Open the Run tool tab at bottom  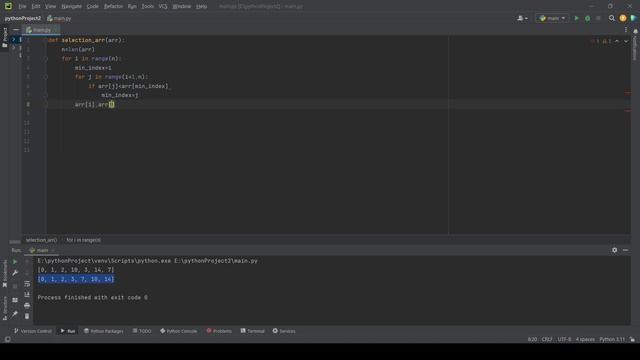68,331
